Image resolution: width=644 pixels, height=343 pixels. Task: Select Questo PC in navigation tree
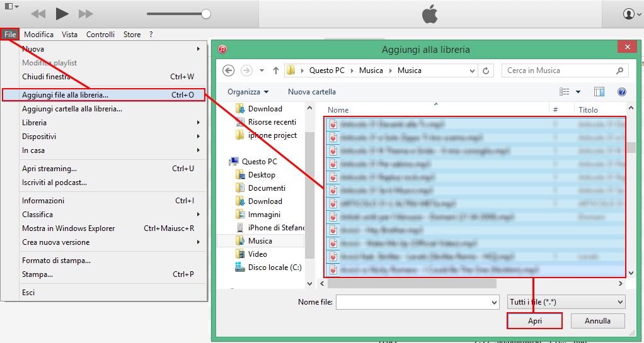tap(253, 161)
